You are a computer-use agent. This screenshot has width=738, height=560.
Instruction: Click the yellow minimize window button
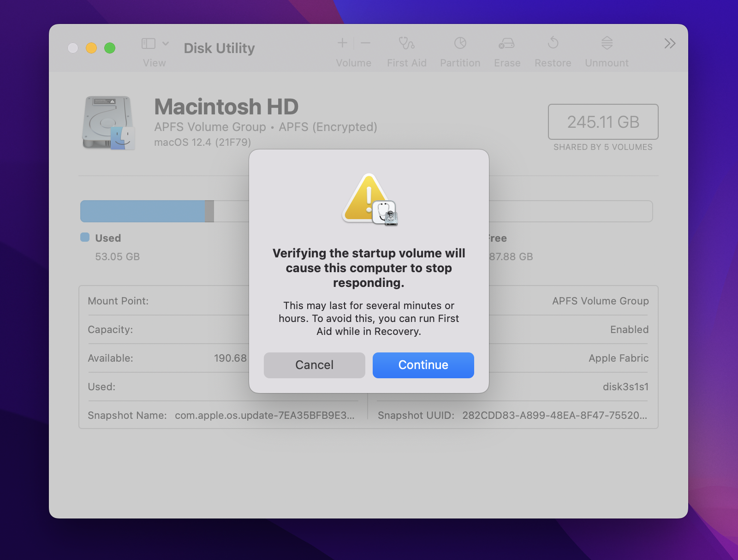[91, 48]
